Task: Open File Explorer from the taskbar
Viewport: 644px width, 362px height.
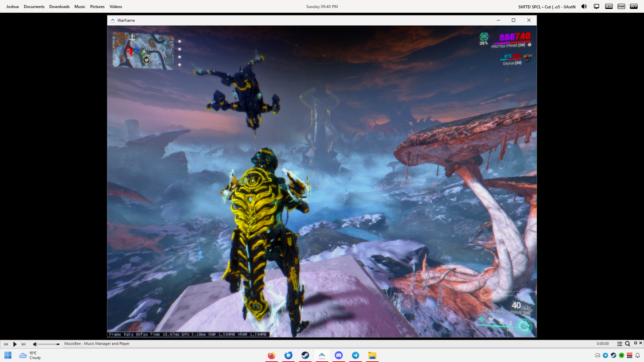Action: pyautogui.click(x=372, y=355)
